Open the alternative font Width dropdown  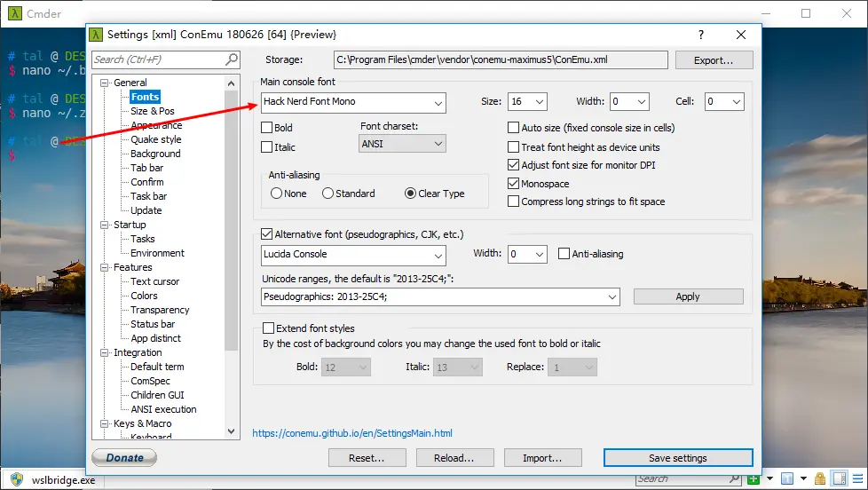click(x=540, y=254)
